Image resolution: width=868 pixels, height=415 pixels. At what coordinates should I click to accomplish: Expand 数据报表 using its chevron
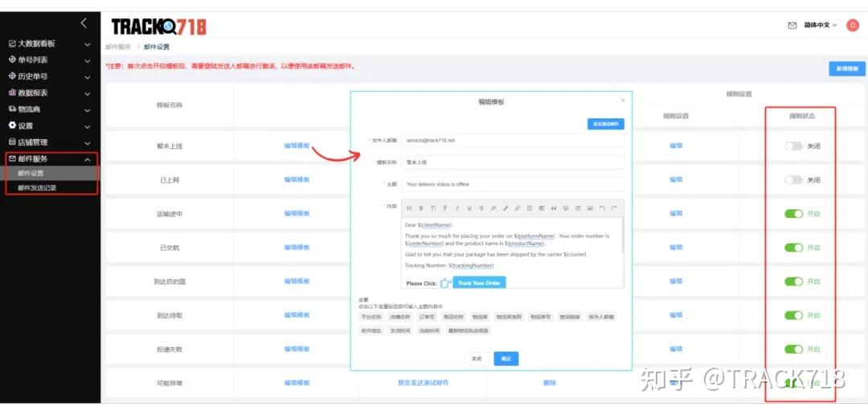88,93
